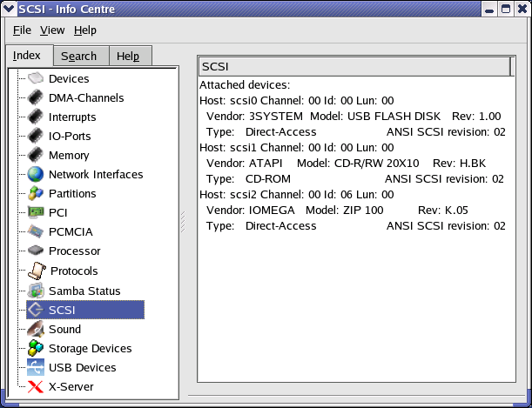Switch to the Help tab in the sidebar
Image resolution: width=532 pixels, height=408 pixels.
coord(131,56)
